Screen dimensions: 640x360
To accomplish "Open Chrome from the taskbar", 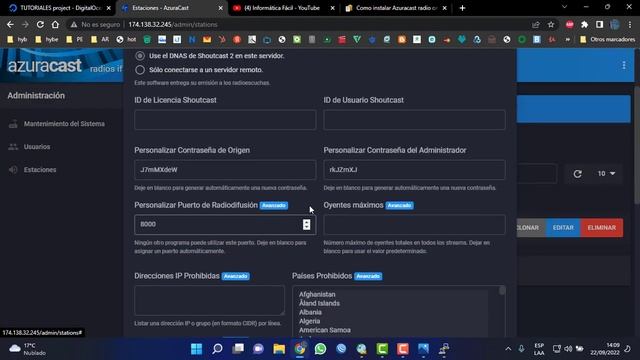I will 300,349.
